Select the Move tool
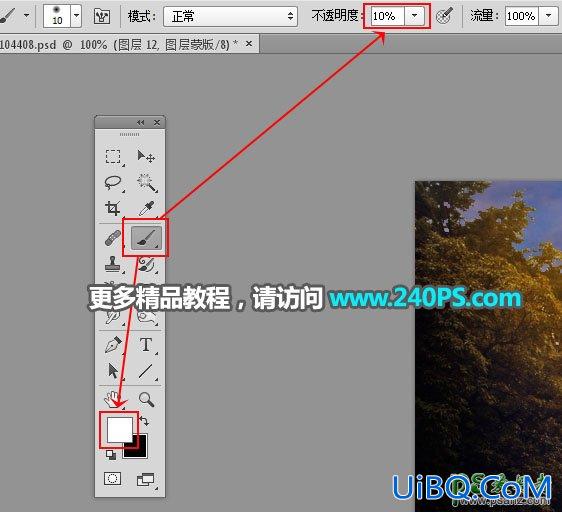The height and width of the screenshot is (512, 562). point(146,157)
